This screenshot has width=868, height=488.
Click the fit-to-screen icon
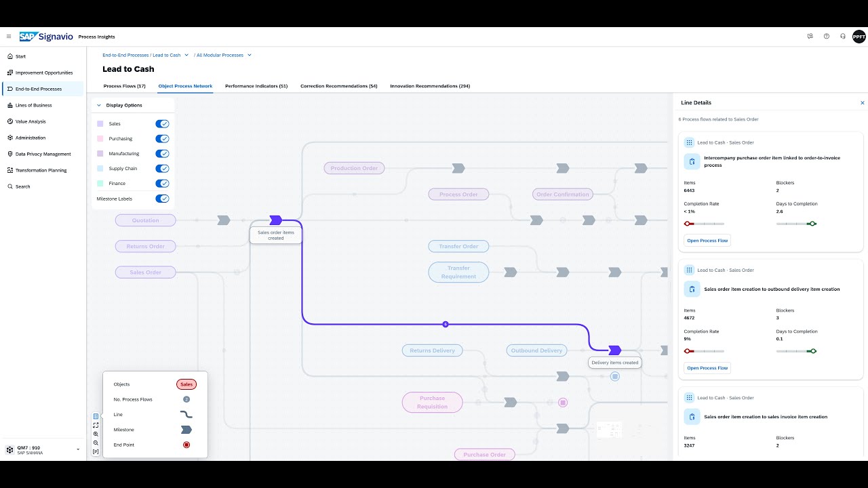tap(96, 425)
